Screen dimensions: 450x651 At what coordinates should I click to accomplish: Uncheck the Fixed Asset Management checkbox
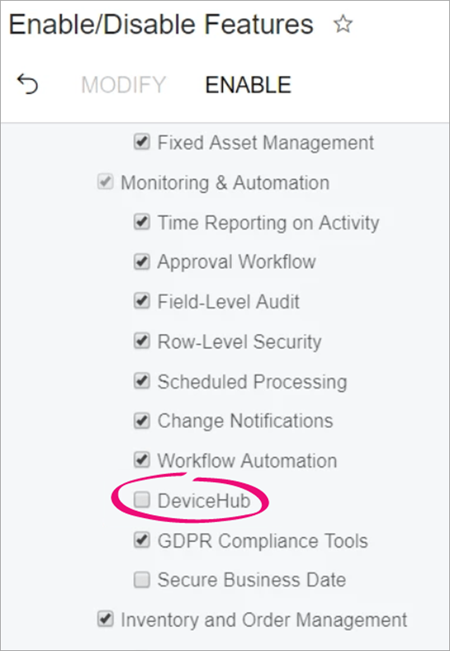[x=142, y=142]
